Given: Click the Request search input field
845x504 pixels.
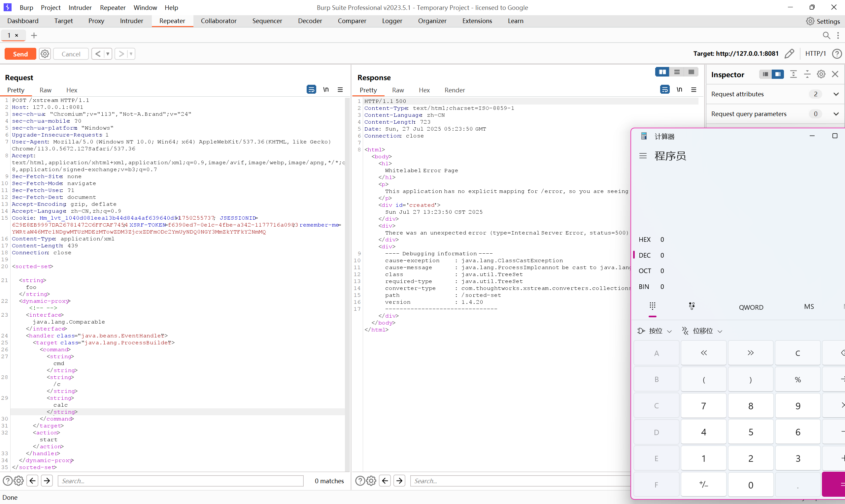Looking at the screenshot, I should click(181, 481).
